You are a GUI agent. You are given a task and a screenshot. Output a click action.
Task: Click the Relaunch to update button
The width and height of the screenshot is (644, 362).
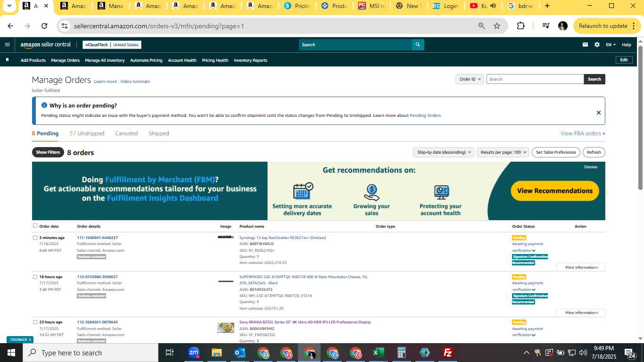603,26
